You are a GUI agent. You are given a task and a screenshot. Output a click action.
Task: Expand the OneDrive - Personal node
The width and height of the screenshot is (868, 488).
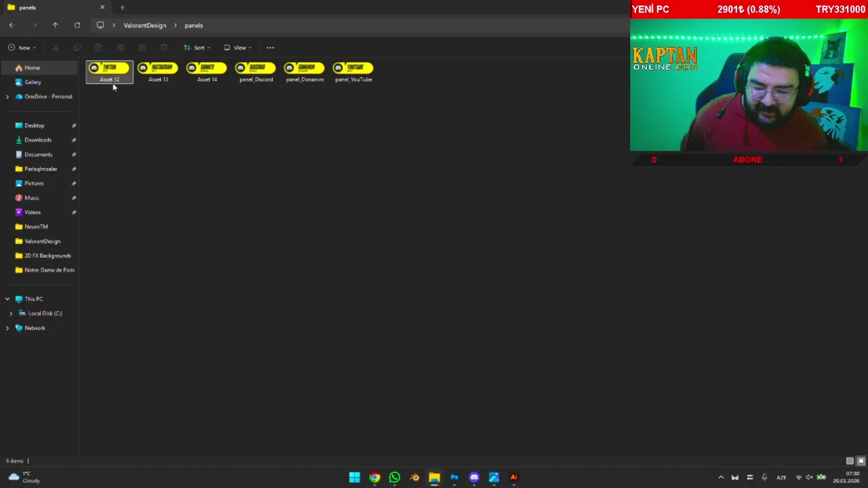coord(7,96)
